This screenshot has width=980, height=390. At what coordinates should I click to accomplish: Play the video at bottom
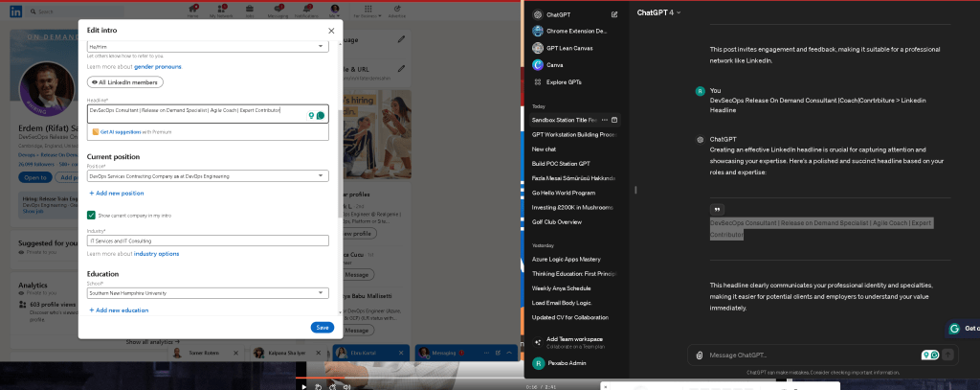coord(304,387)
